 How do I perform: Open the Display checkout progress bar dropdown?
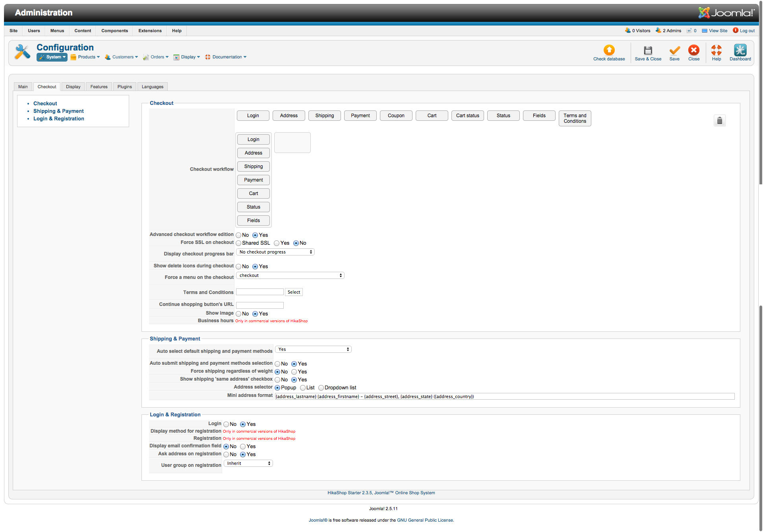click(x=275, y=252)
